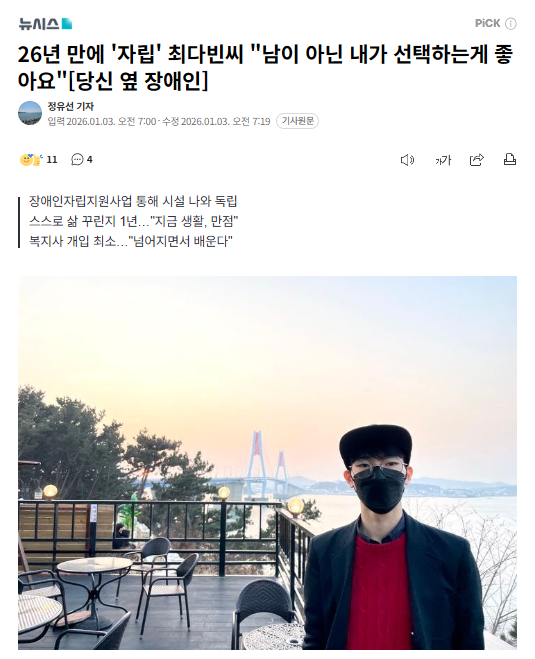The width and height of the screenshot is (535, 659).
Task: Open reporter's round profile picture
Action: point(30,113)
